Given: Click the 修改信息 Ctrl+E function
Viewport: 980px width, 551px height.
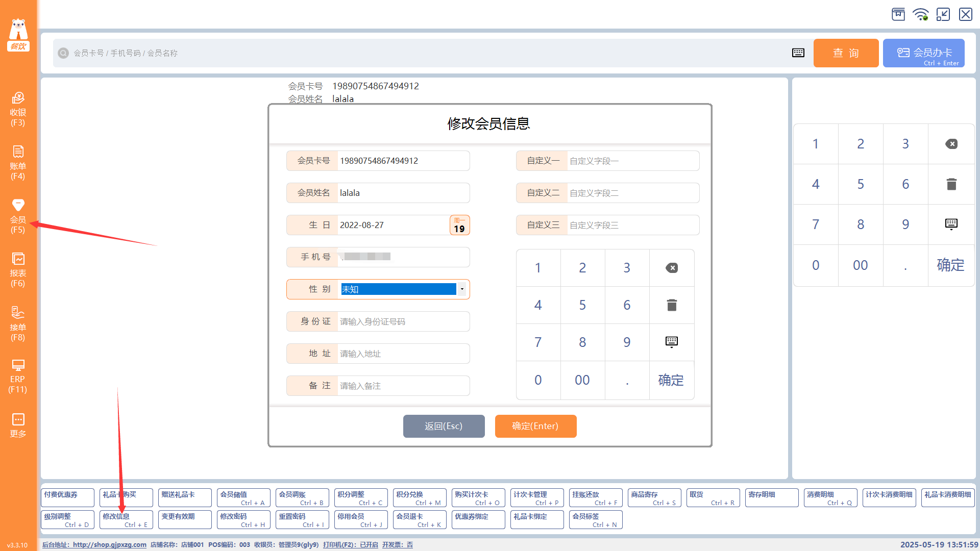Looking at the screenshot, I should point(126,519).
